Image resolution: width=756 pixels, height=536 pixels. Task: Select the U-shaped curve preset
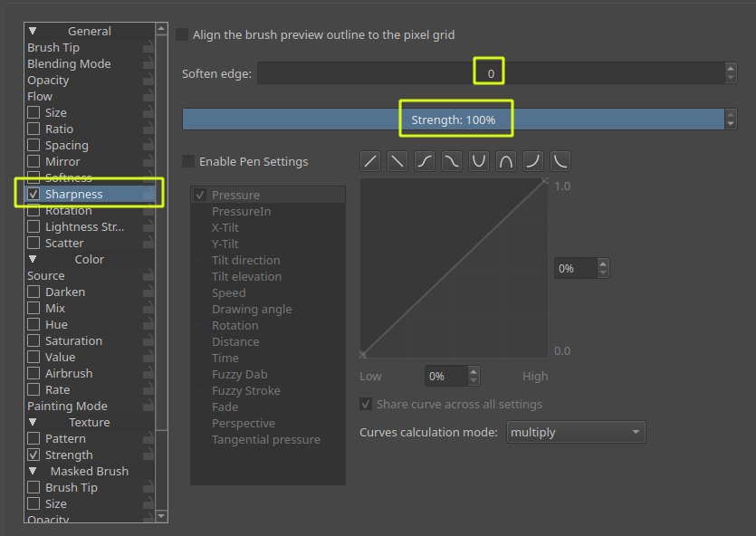[x=479, y=161]
